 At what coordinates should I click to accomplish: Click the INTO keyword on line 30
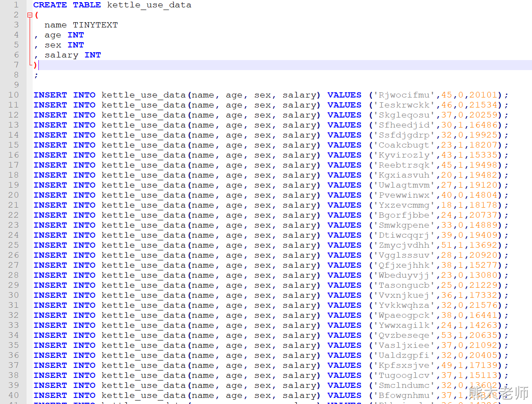pos(84,296)
